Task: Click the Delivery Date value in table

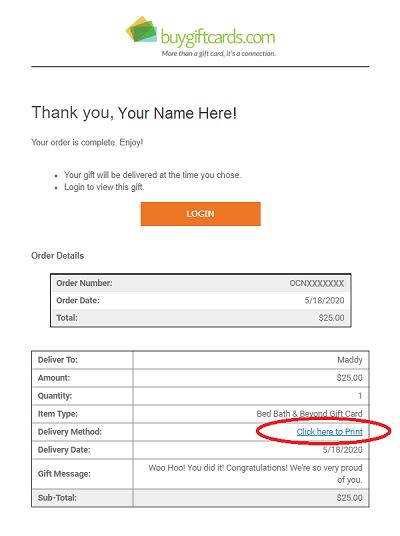Action: tap(342, 450)
